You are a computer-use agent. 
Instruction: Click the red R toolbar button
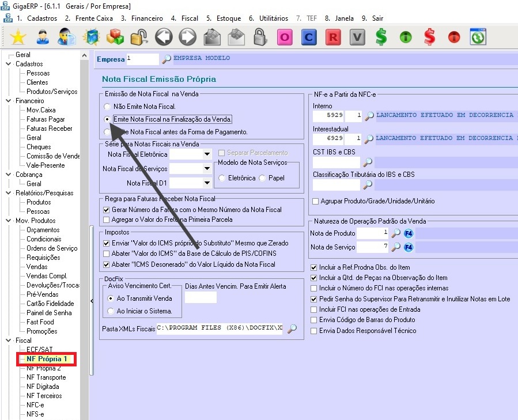coord(333,37)
